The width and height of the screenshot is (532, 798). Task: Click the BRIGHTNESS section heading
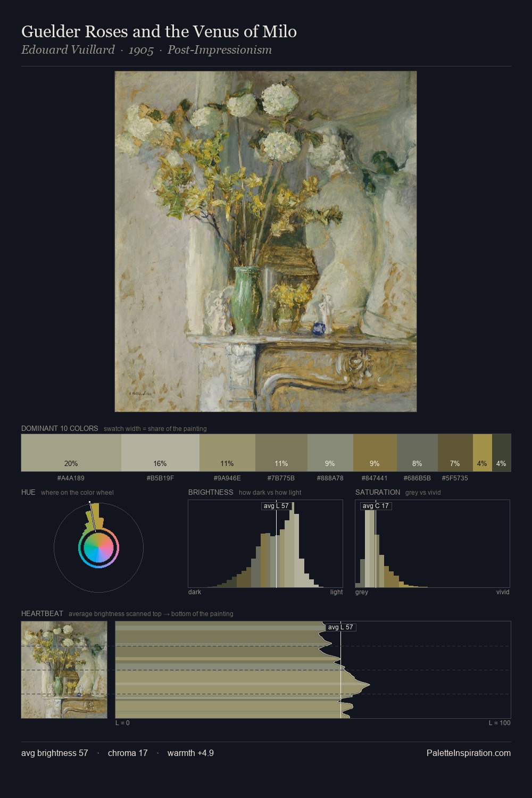[211, 492]
